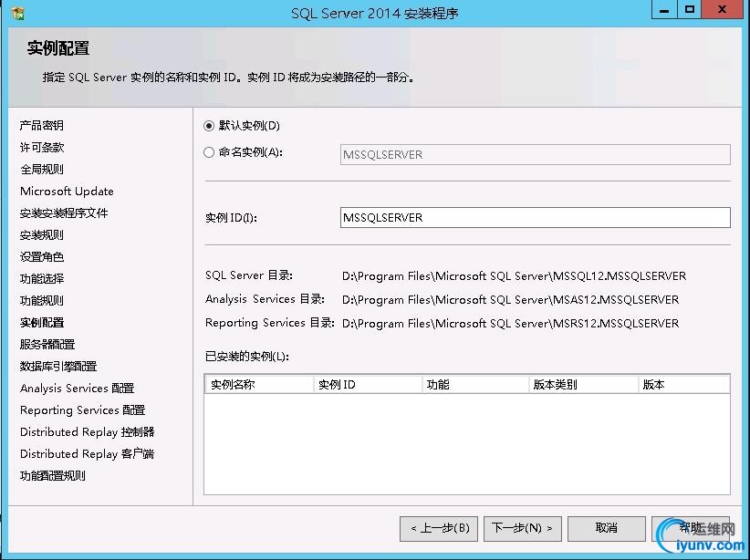Click the 实例 ID(I) label
The width and height of the screenshot is (750, 560).
point(231,218)
